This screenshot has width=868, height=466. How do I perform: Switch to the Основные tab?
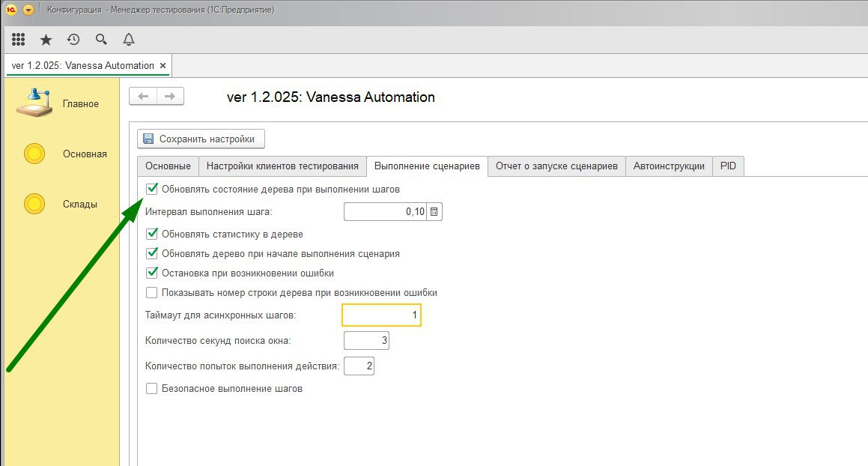[168, 166]
